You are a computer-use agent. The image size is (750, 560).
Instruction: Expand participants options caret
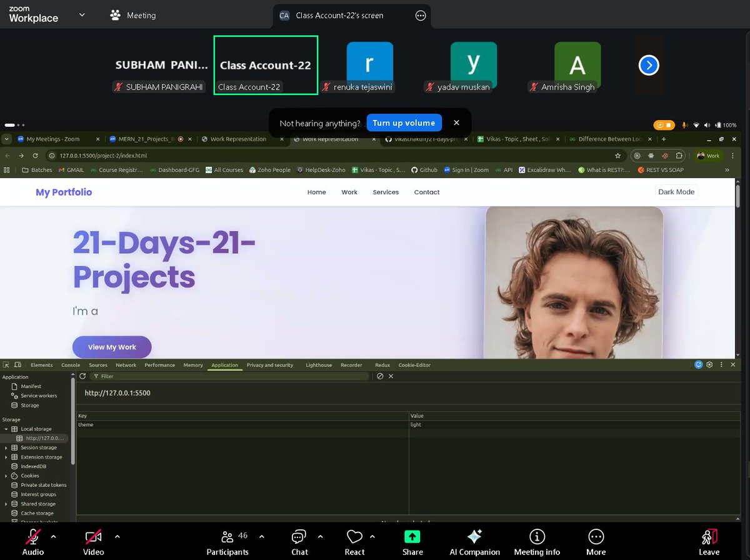261,536
